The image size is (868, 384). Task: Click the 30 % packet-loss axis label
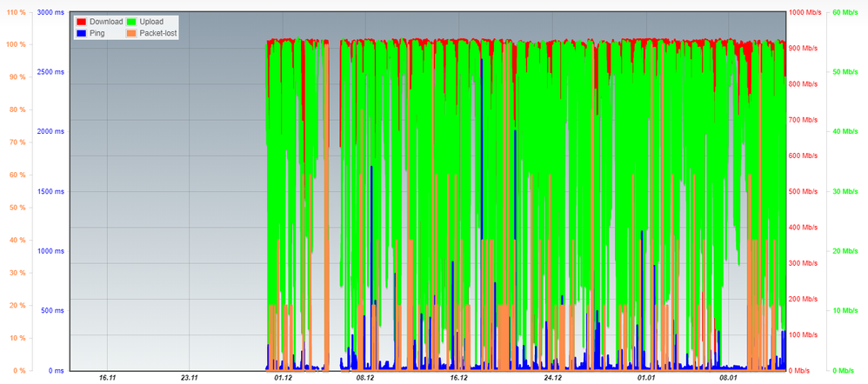tap(18, 274)
